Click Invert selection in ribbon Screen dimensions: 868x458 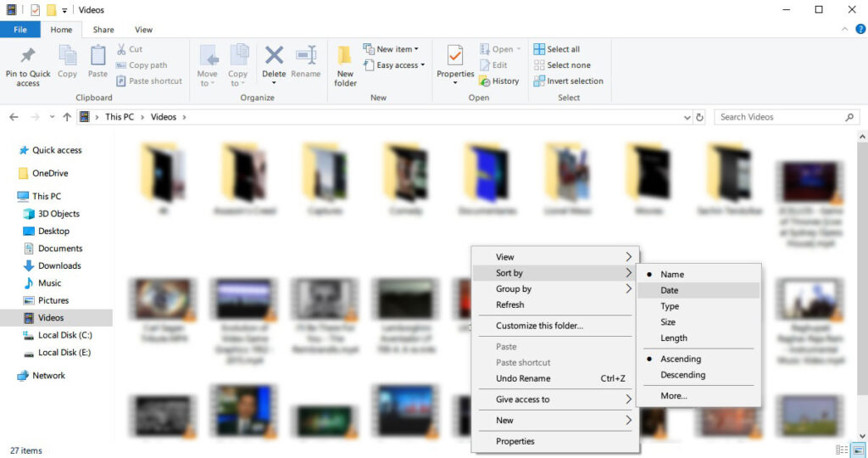pos(569,81)
